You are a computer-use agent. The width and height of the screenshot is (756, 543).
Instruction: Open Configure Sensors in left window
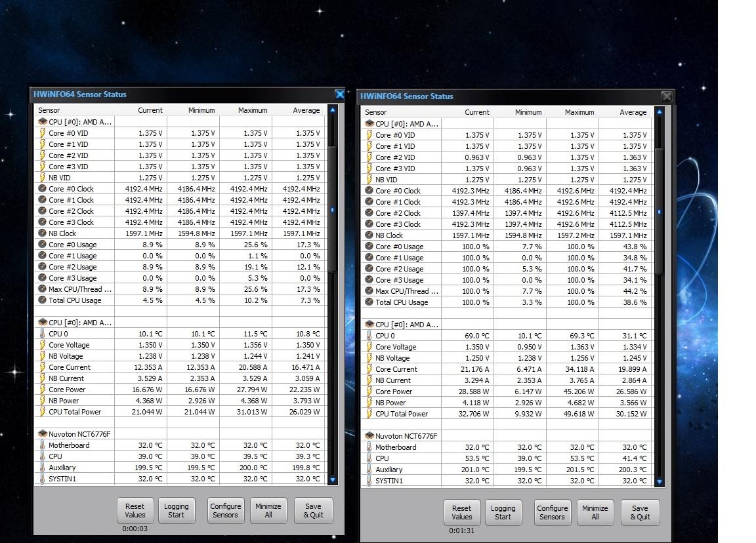226,510
